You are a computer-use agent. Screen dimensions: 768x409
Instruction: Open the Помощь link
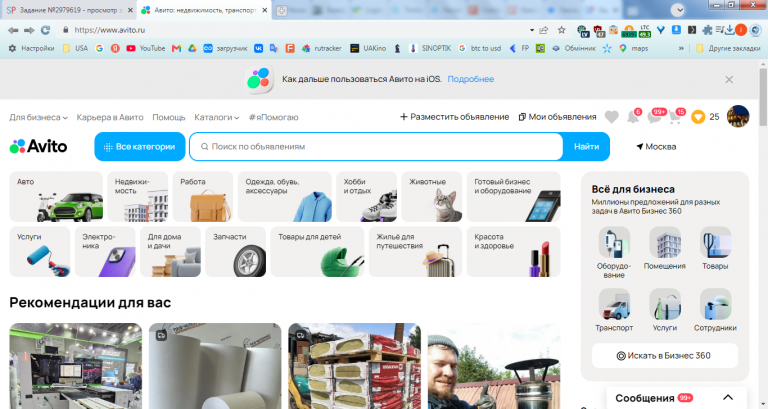(x=168, y=117)
